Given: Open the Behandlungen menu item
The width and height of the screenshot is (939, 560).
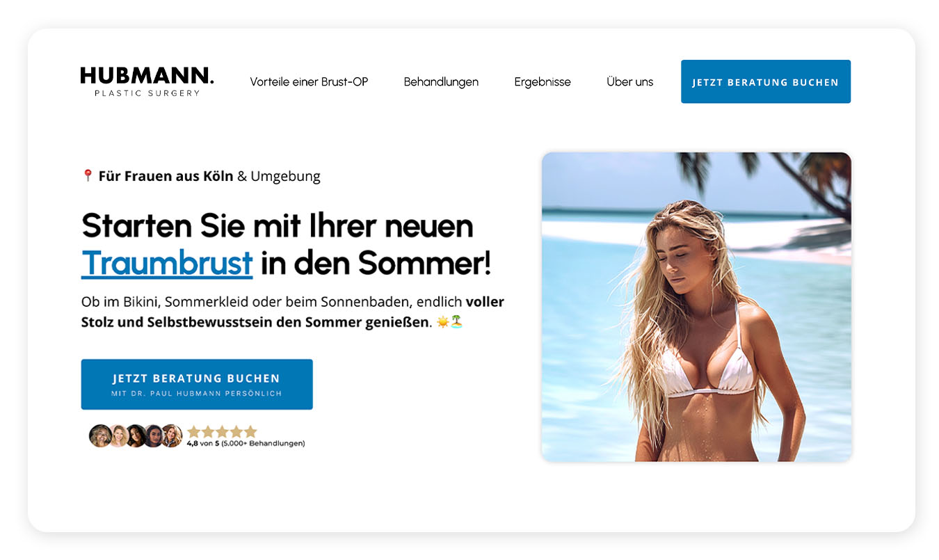Looking at the screenshot, I should coord(441,82).
